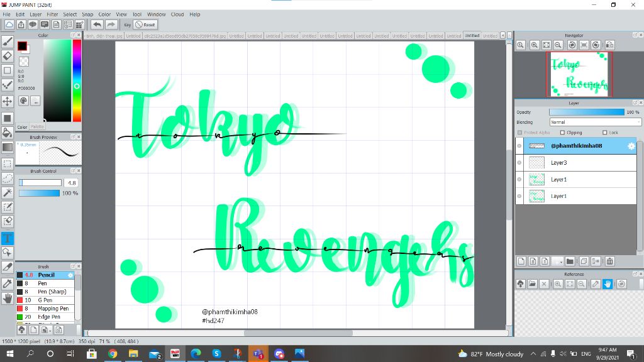Click the Navigator canvas thumbnail
The image size is (644, 362).
tap(579, 74)
